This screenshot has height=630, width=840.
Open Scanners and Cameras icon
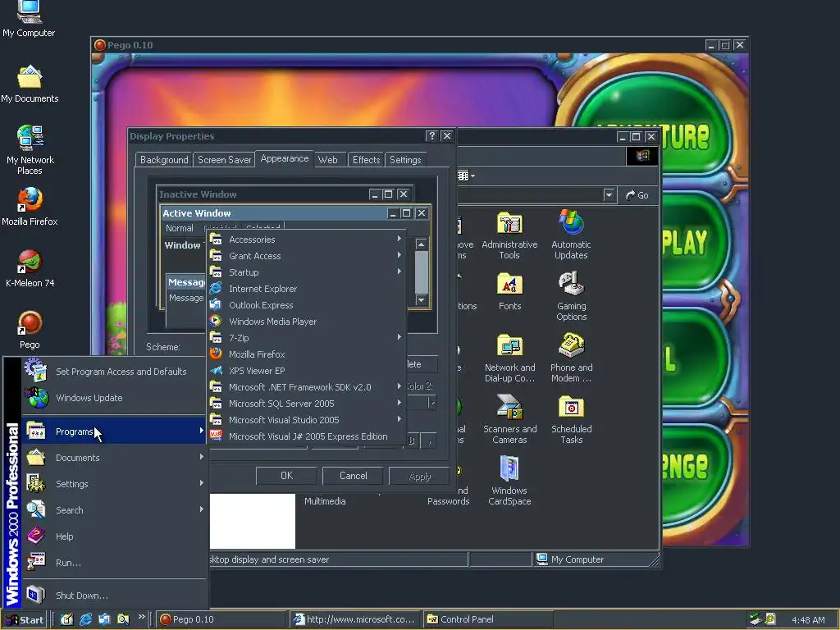click(x=509, y=419)
